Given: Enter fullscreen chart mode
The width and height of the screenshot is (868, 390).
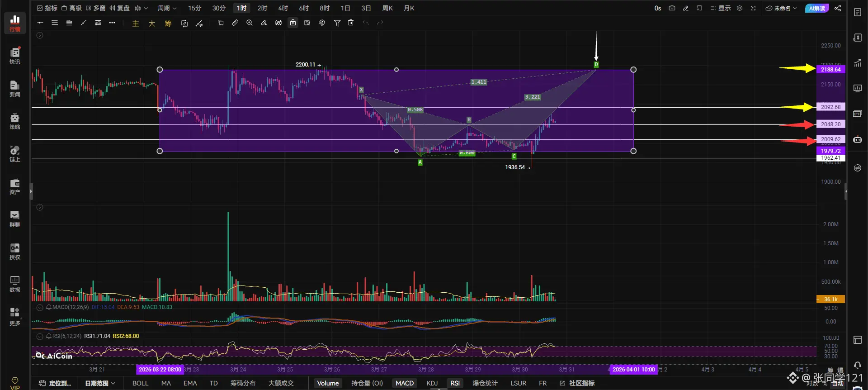Looking at the screenshot, I should click(x=753, y=8).
